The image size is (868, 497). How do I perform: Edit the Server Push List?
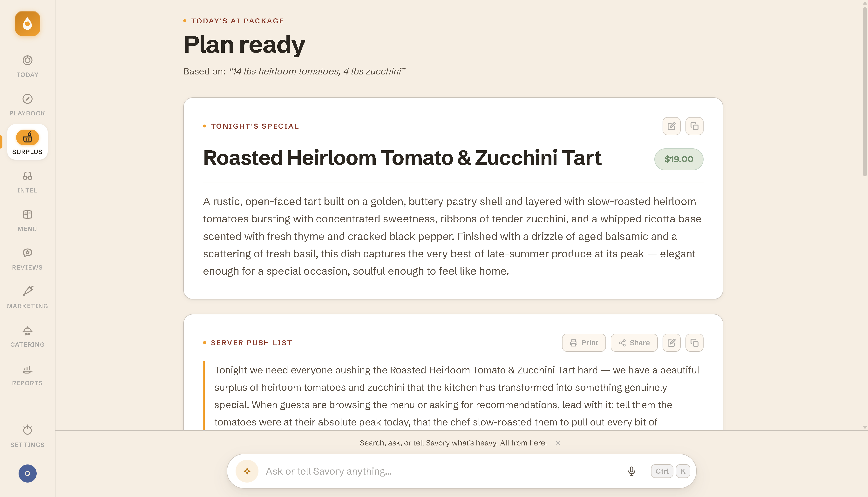671,342
